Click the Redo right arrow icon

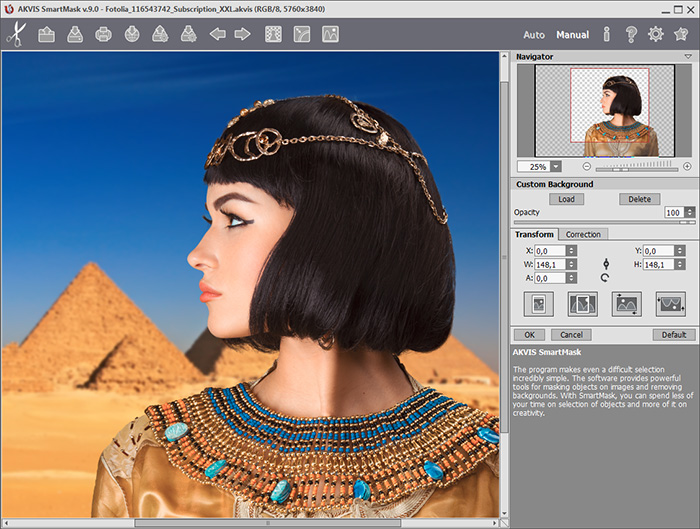[x=242, y=34]
